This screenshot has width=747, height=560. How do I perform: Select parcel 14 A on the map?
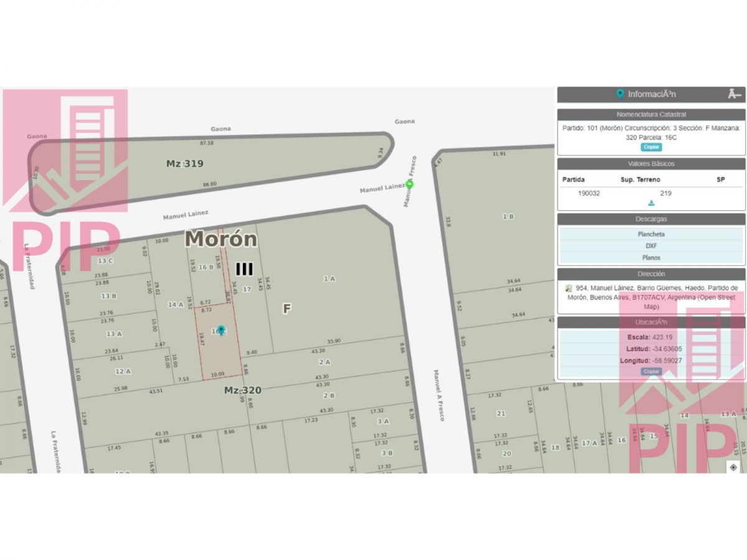point(176,304)
